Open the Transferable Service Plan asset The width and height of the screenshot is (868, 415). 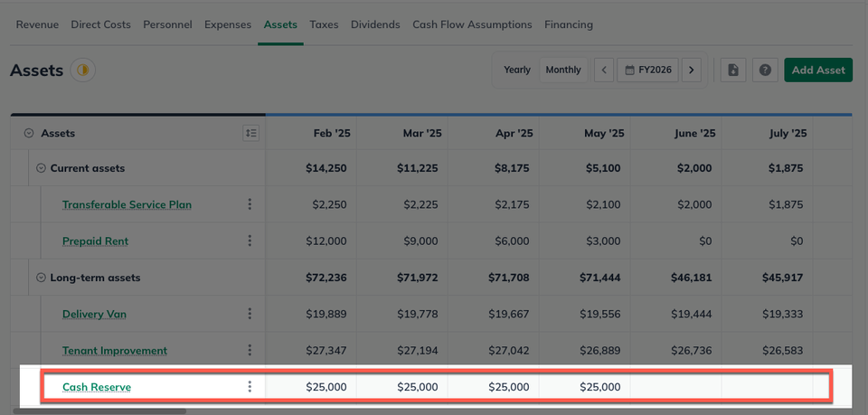coord(127,204)
